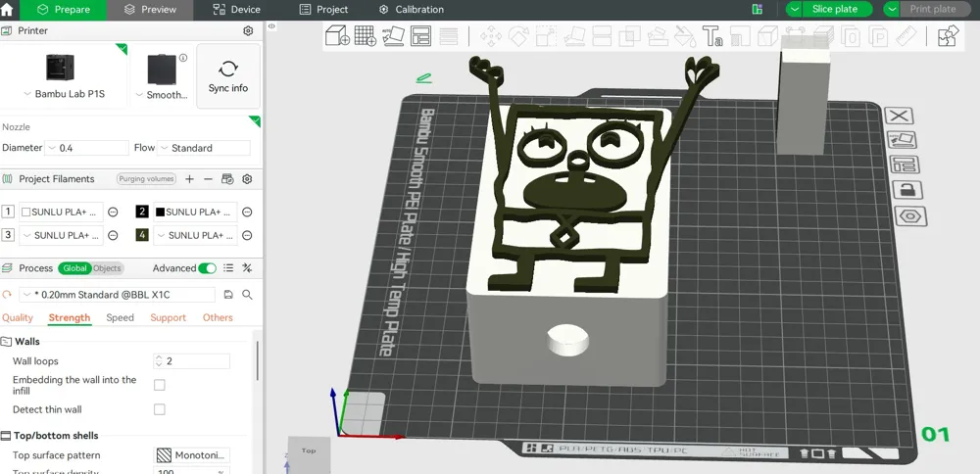Screen dimensions: 980x474
Task: Click the Arrange all objects icon
Action: (420, 35)
